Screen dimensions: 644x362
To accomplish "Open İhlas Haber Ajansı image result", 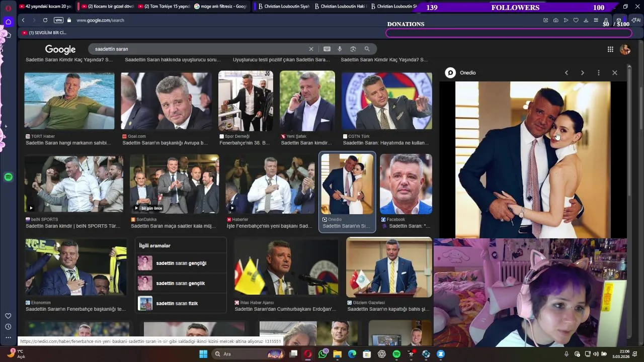I will 286,267.
